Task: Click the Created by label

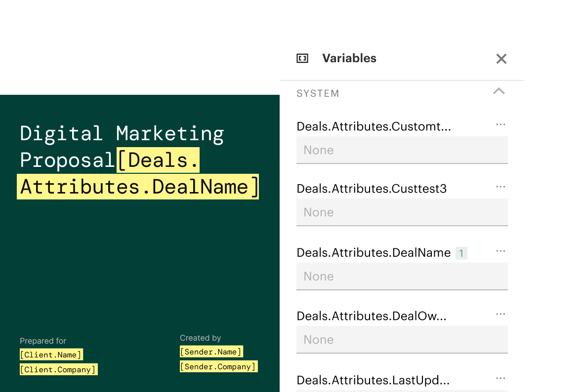Action: click(201, 338)
